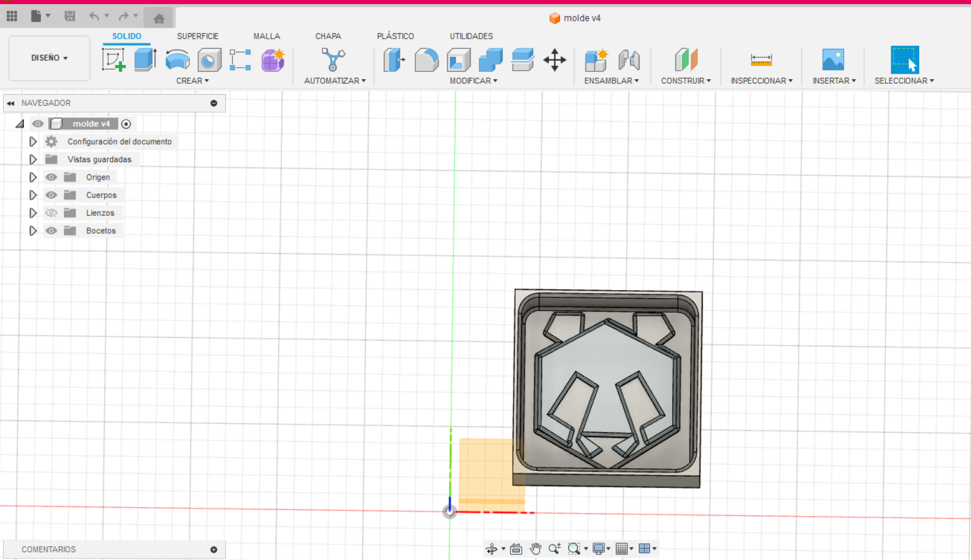Click the Create Sketch icon
This screenshot has height=560, width=971.
pyautogui.click(x=113, y=60)
